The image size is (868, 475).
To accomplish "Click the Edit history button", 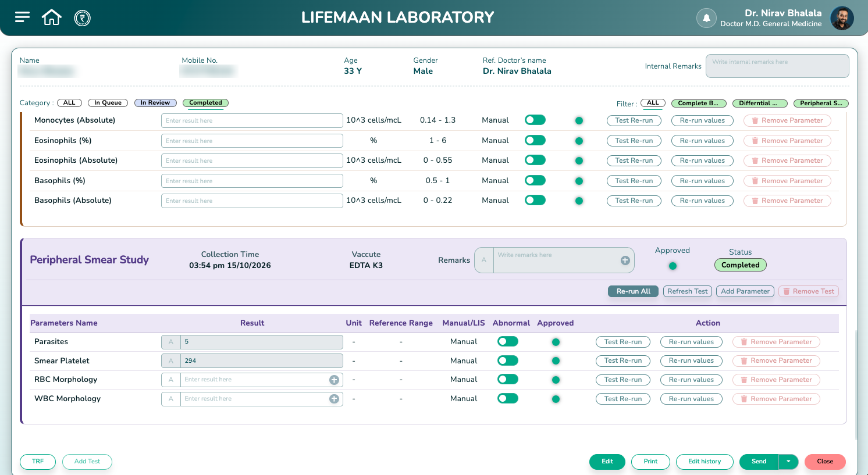I will coord(705,462).
